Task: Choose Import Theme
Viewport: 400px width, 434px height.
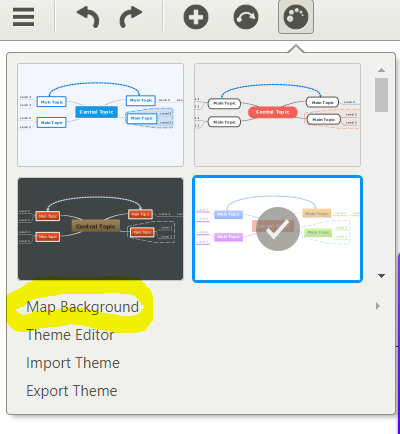Action: tap(73, 363)
